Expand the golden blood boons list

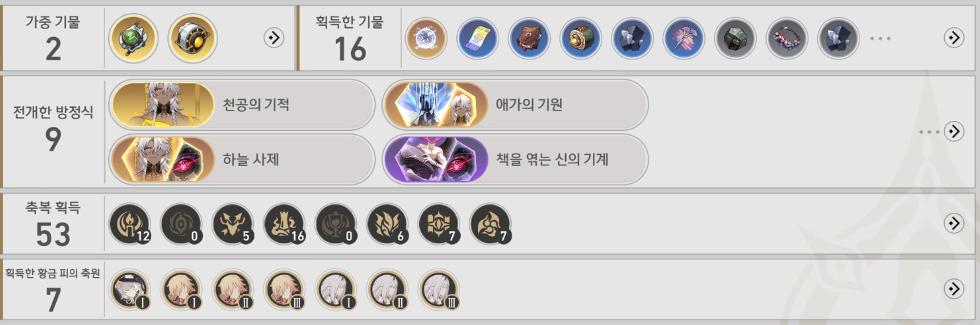pos(954,289)
